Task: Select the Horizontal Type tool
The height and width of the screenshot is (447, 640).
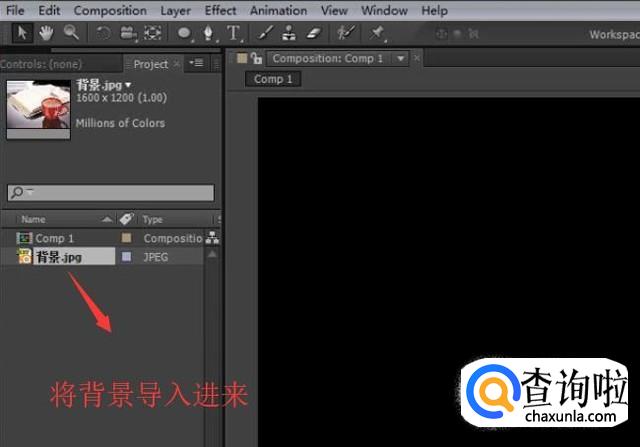Action: 233,33
